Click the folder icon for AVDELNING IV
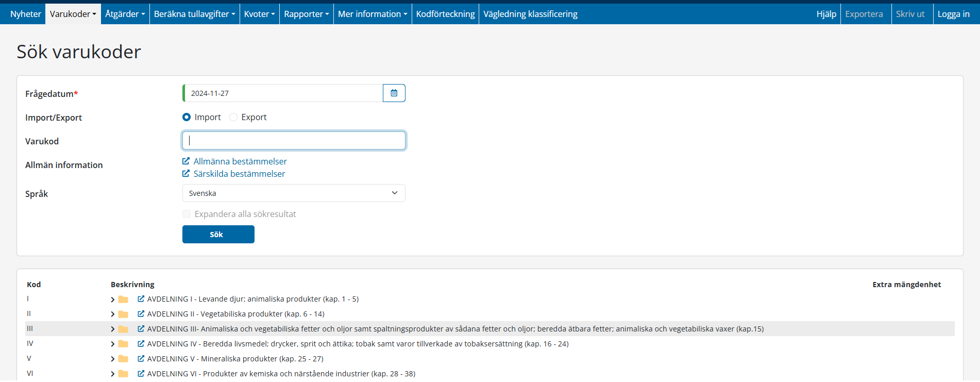The height and width of the screenshot is (382, 980). pos(123,344)
